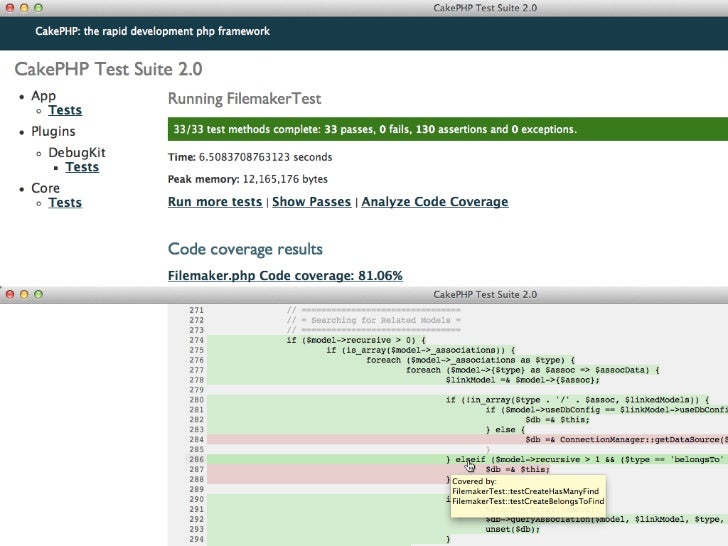
Task: Close the lower CakePHP Test Suite window
Action: pos(8,295)
